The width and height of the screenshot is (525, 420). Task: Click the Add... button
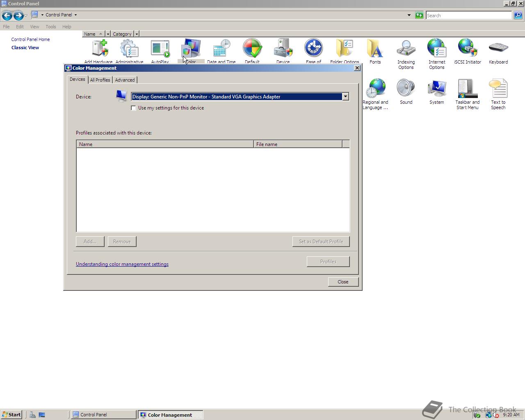(90, 242)
